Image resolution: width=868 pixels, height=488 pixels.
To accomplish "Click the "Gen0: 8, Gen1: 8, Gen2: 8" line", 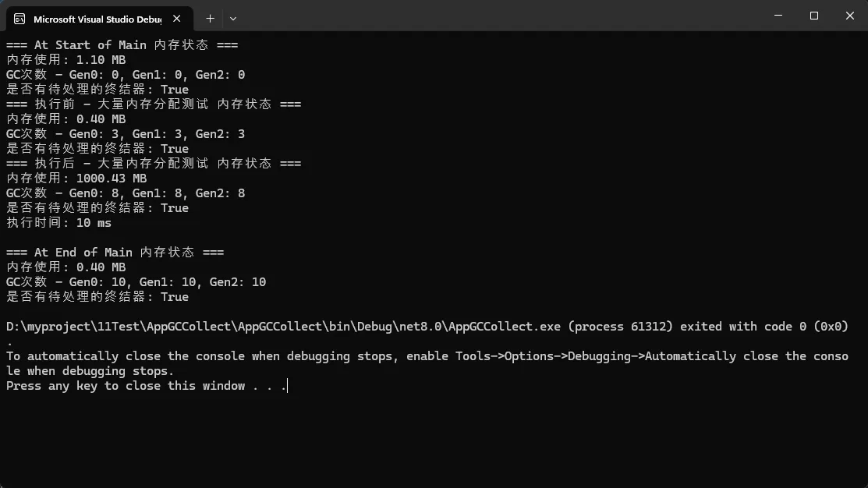I will coord(125,193).
